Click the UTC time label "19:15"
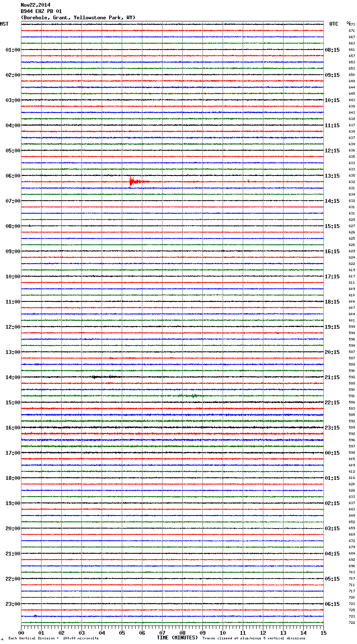357x644 pixels. (x=332, y=327)
